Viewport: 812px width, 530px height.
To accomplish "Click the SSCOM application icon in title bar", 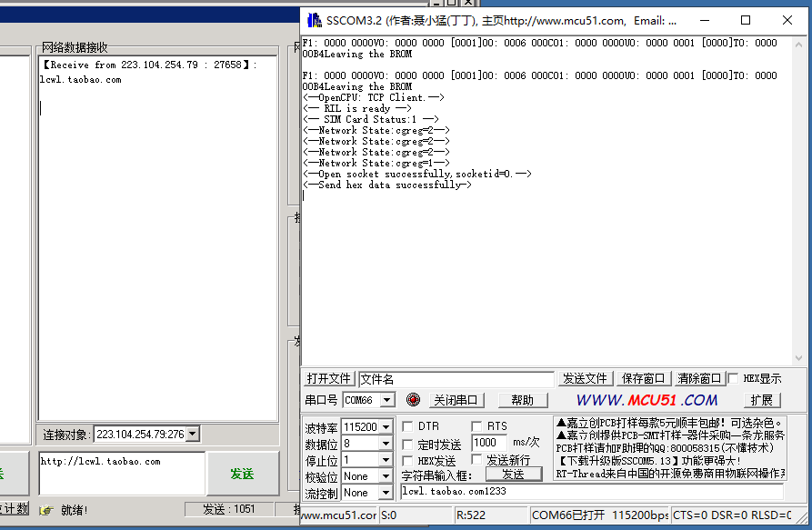I will point(316,19).
